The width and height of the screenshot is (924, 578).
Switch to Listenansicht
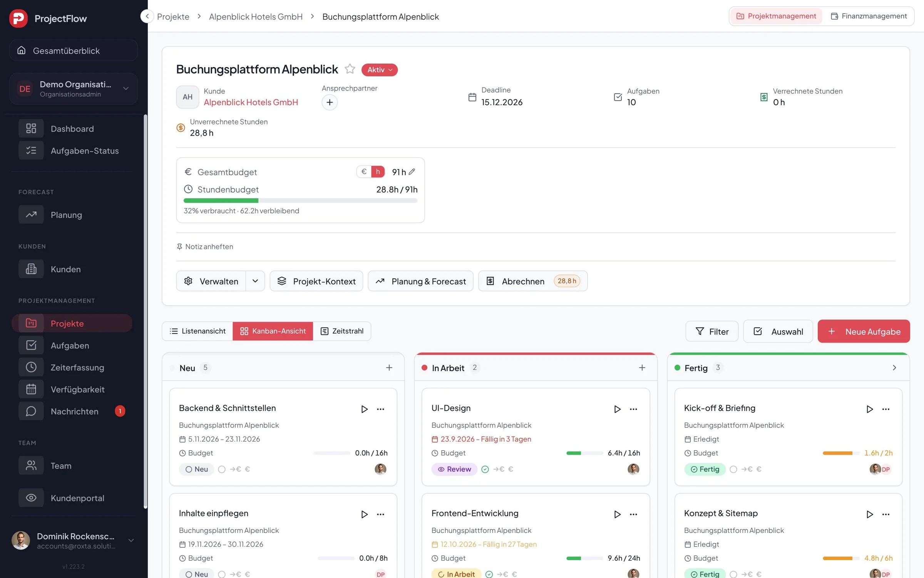click(198, 331)
